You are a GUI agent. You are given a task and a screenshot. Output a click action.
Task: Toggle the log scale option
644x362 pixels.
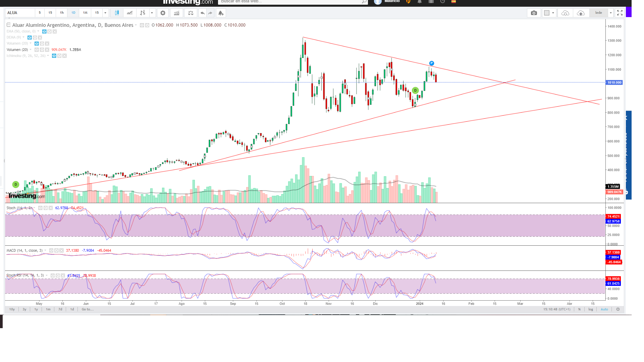[x=591, y=309]
